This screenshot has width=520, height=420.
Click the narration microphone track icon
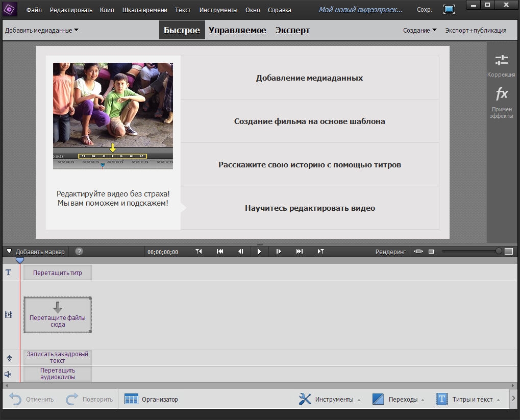click(9, 358)
